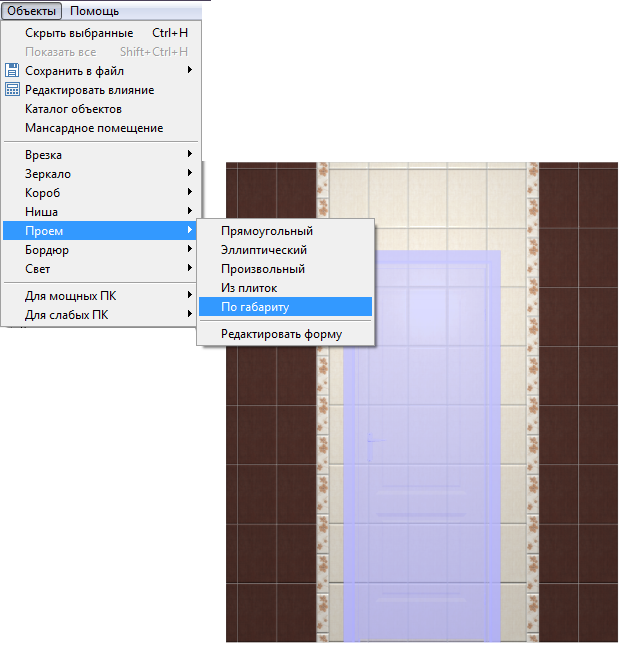Open Каталог объектов
Viewport: 621px width, 645px height.
pos(101,109)
